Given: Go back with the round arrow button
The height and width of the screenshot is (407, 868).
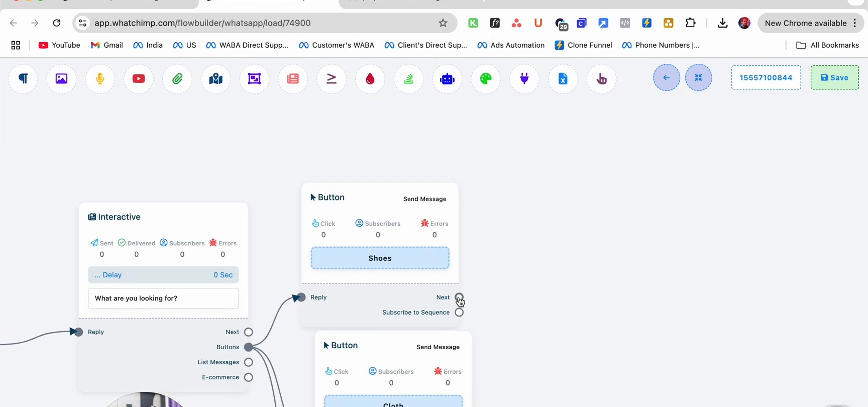Looking at the screenshot, I should click(x=667, y=77).
